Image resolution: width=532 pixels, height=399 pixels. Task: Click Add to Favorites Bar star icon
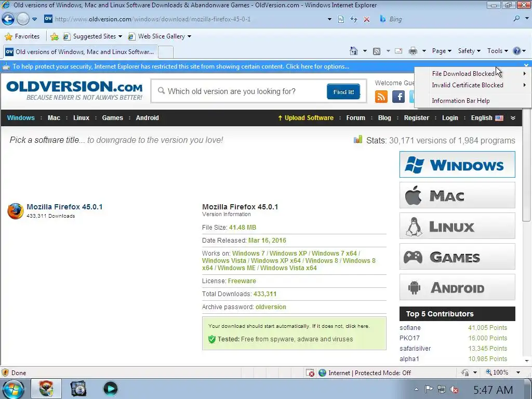pos(54,36)
